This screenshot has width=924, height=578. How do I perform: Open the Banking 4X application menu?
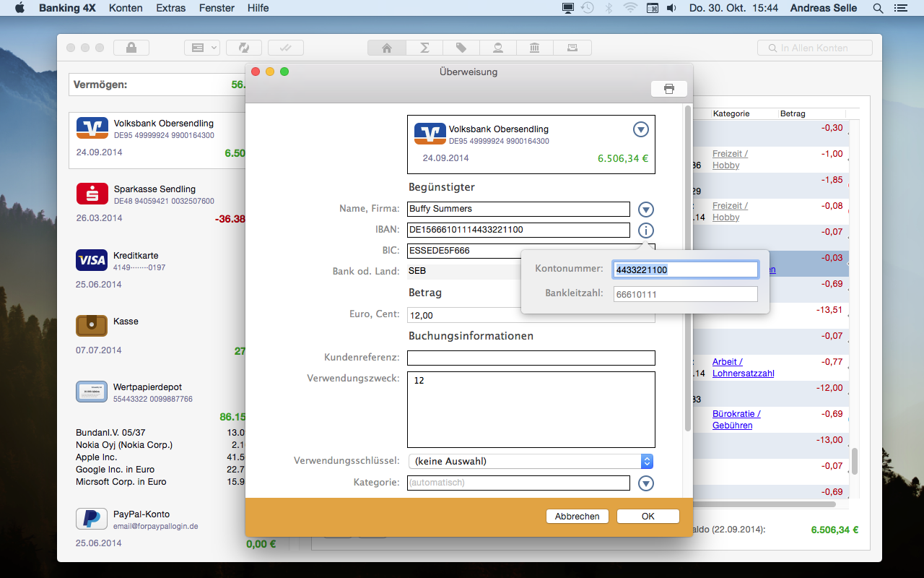67,8
